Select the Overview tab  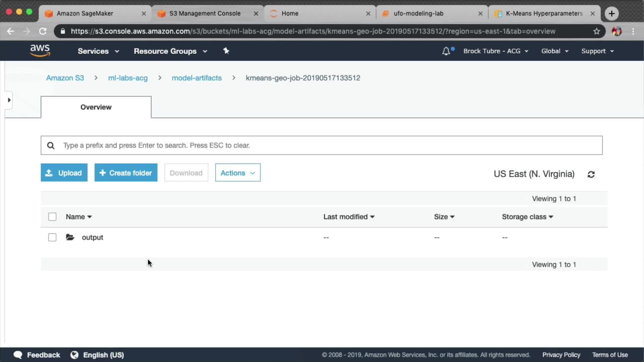tap(96, 107)
